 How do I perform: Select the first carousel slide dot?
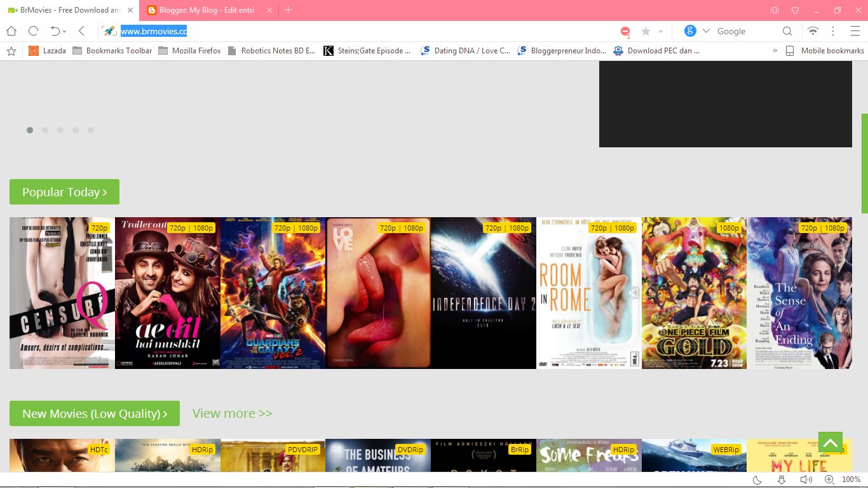(30, 130)
